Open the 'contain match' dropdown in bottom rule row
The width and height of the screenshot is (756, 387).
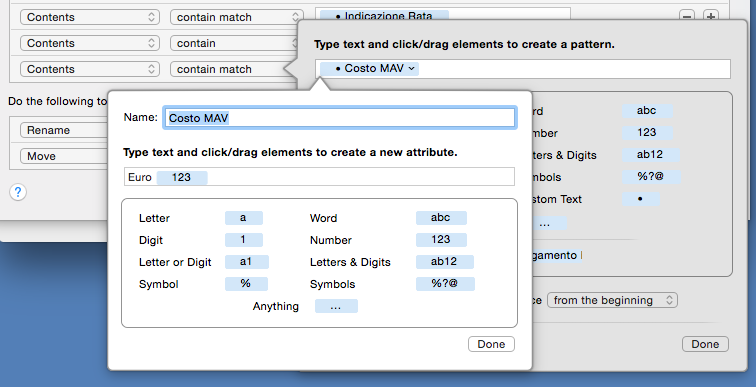235,69
